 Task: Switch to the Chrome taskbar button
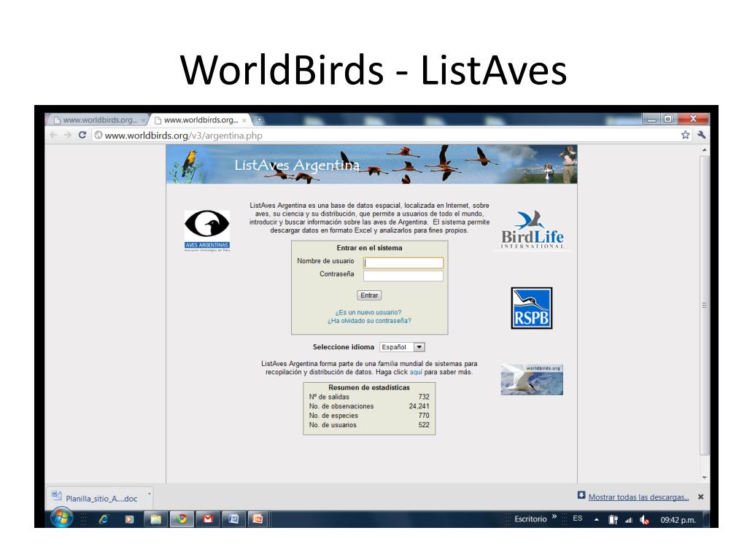tap(182, 519)
